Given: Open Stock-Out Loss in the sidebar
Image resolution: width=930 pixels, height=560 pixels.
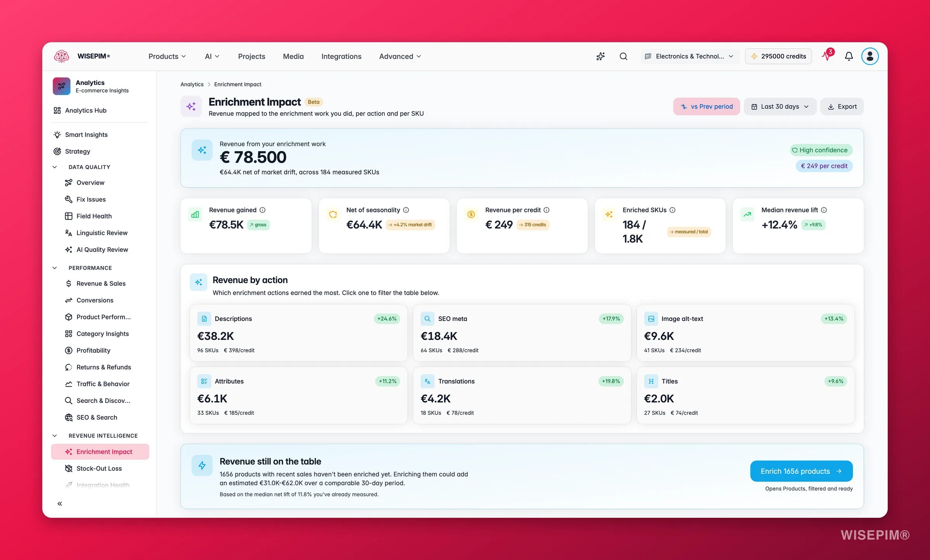Looking at the screenshot, I should tap(100, 468).
